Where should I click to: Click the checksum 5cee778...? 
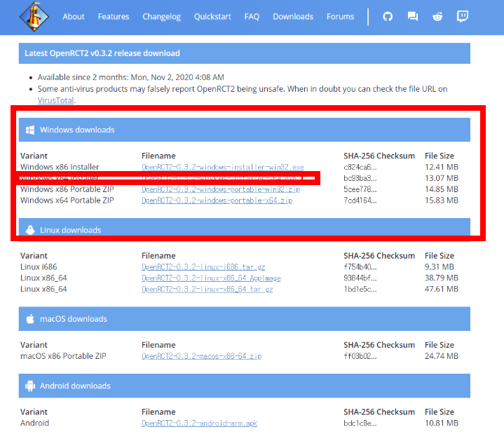coord(360,189)
